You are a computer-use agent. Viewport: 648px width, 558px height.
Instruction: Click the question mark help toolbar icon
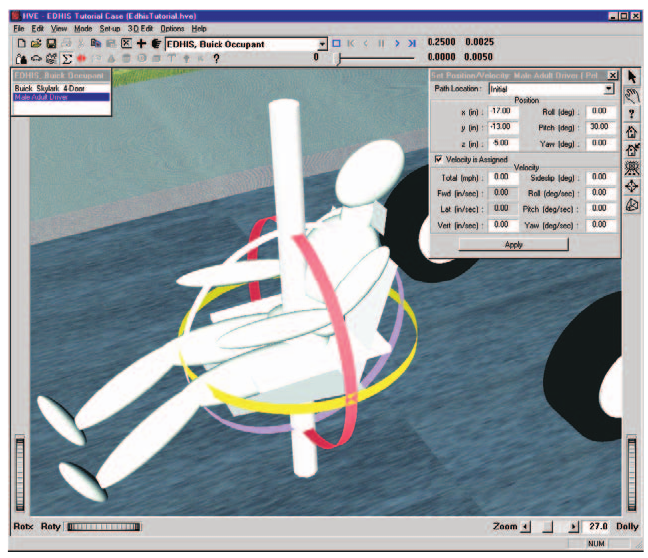coord(216,59)
